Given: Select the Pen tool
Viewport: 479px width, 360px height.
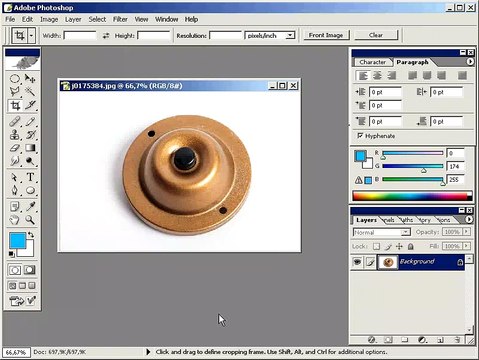Looking at the screenshot, I should pyautogui.click(x=15, y=190).
